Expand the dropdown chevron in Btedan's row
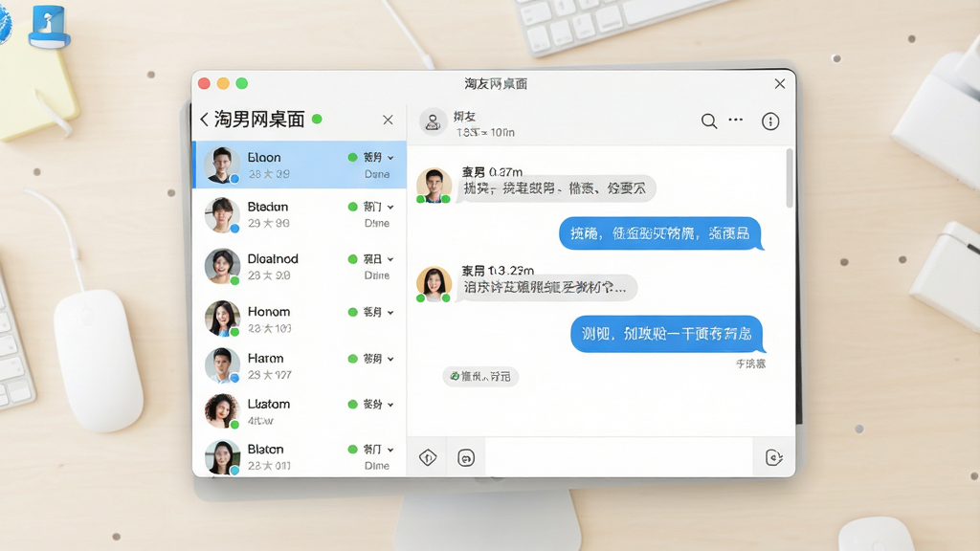Image resolution: width=980 pixels, height=551 pixels. click(x=390, y=208)
